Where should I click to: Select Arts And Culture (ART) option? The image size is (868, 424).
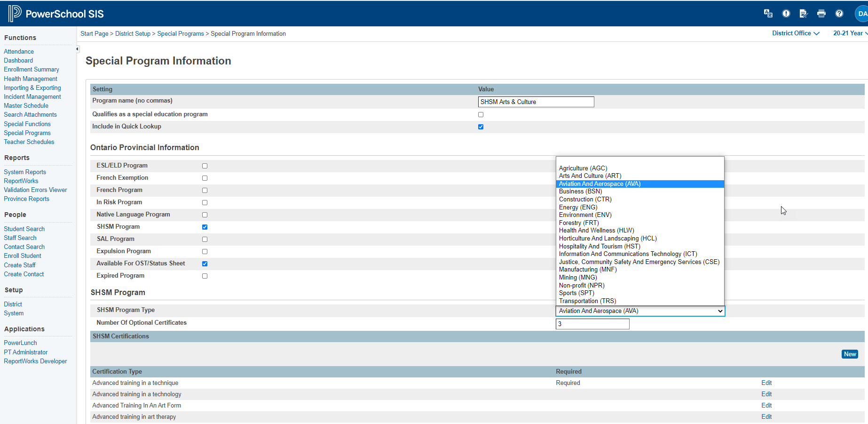point(590,176)
